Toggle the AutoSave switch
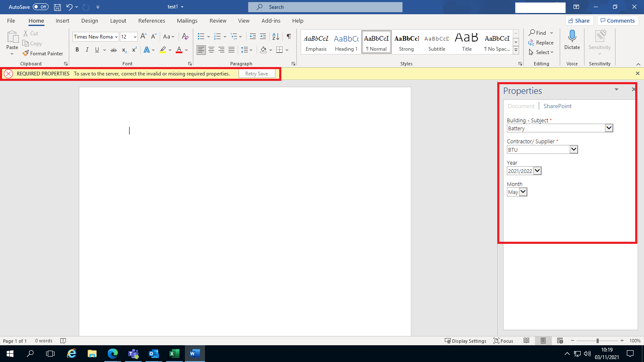The width and height of the screenshot is (644, 362). tap(41, 7)
